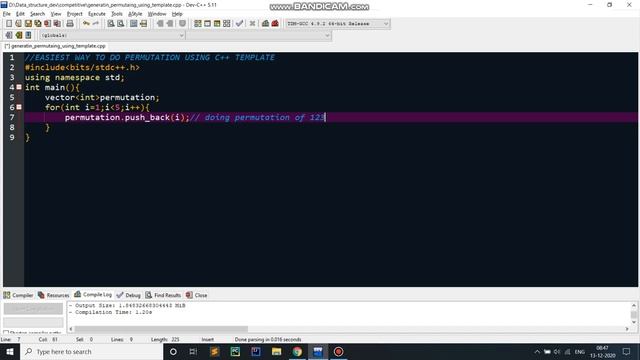Image resolution: width=640 pixels, height=360 pixels.
Task: Open Google Chrome from the taskbar
Action: [297, 351]
